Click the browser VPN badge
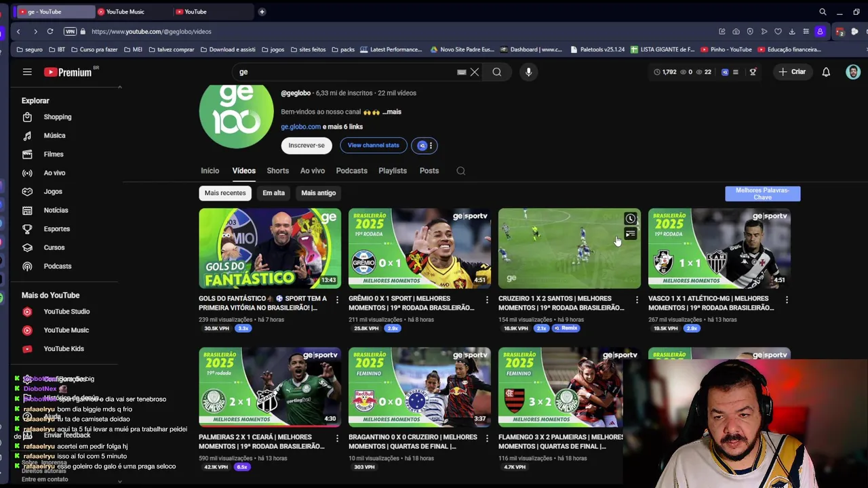This screenshot has width=868, height=488. [70, 31]
